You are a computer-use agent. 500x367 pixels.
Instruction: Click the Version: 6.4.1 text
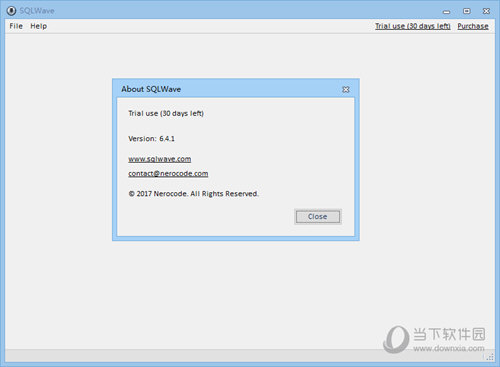click(151, 139)
